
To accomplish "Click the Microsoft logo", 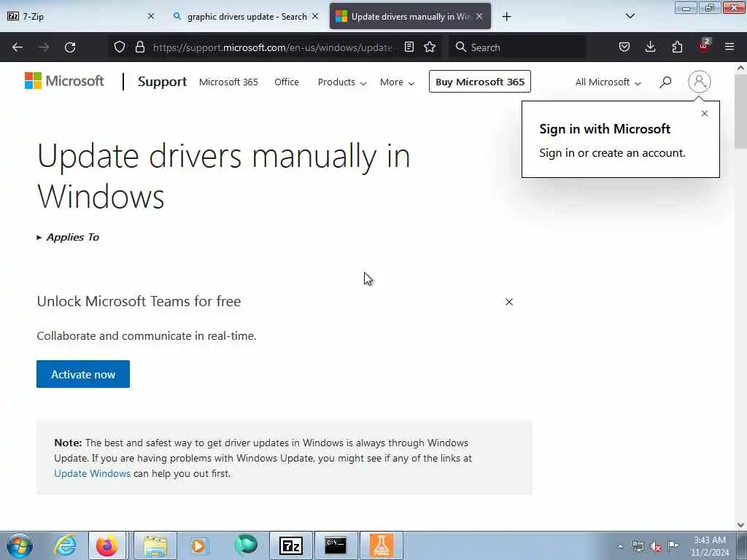I will [64, 81].
